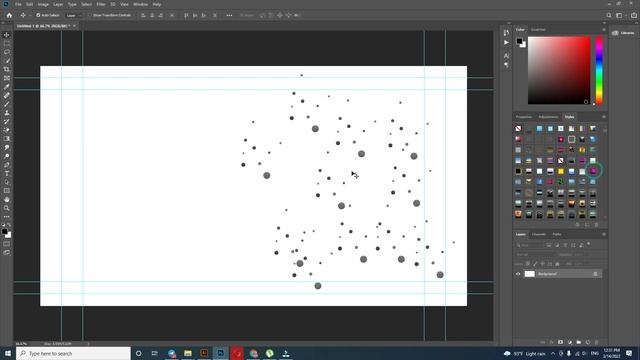The width and height of the screenshot is (640, 360).
Task: Open the Window menu
Action: 140,4
